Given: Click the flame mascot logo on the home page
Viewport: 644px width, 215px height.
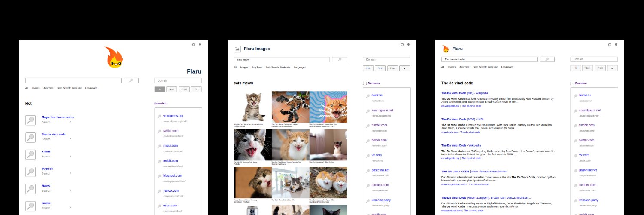Looking at the screenshot, I should click(114, 57).
